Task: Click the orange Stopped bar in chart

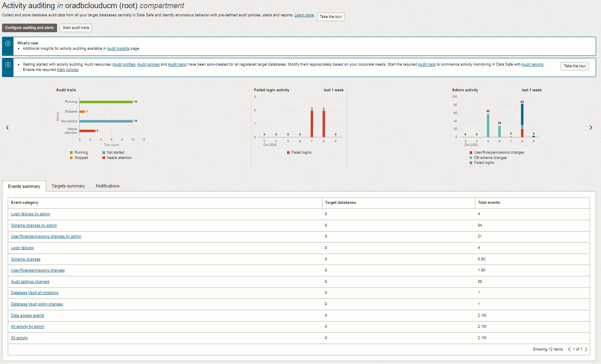Action: 82,111
